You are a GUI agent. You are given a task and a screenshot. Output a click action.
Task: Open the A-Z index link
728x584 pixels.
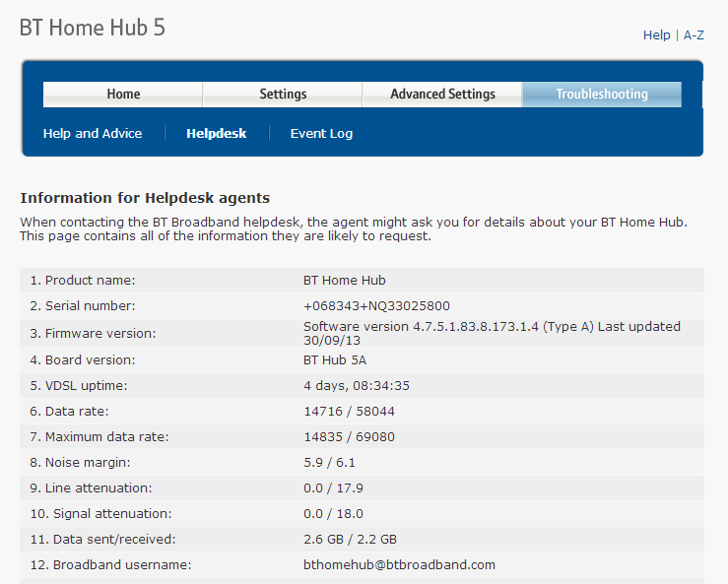(694, 35)
